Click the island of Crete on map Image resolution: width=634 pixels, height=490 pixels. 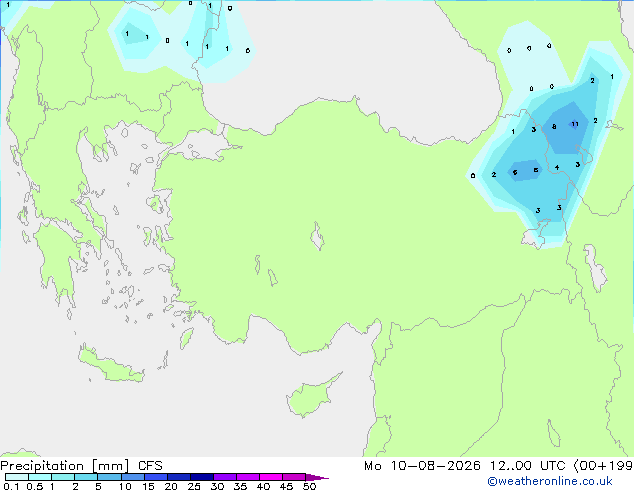[110, 366]
